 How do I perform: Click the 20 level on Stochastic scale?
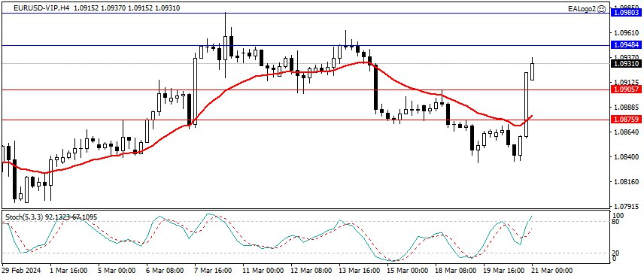pyautogui.click(x=616, y=253)
